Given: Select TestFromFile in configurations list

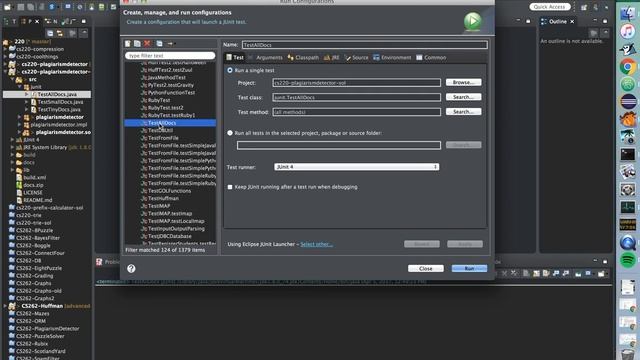Looking at the screenshot, I should (x=163, y=138).
